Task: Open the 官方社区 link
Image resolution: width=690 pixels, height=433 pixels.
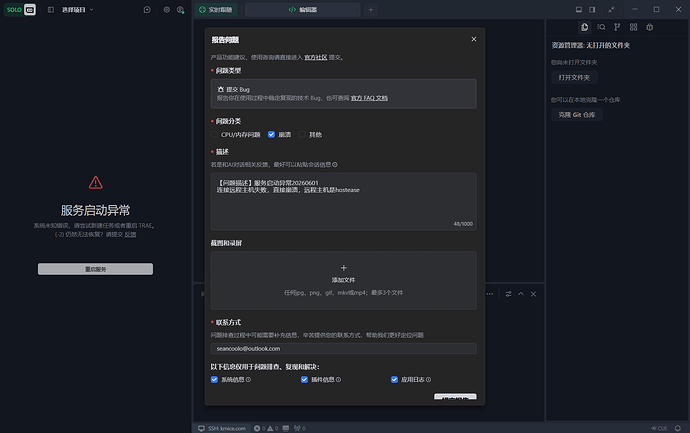Action: click(x=316, y=57)
